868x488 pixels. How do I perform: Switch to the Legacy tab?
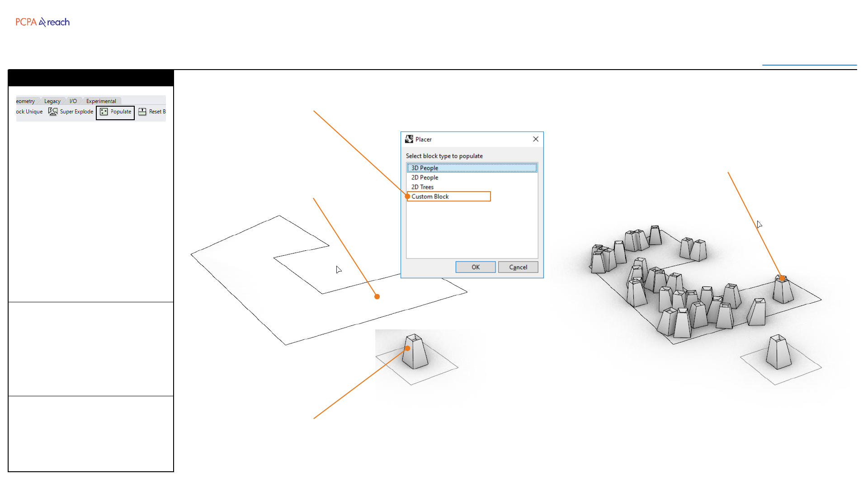(52, 101)
